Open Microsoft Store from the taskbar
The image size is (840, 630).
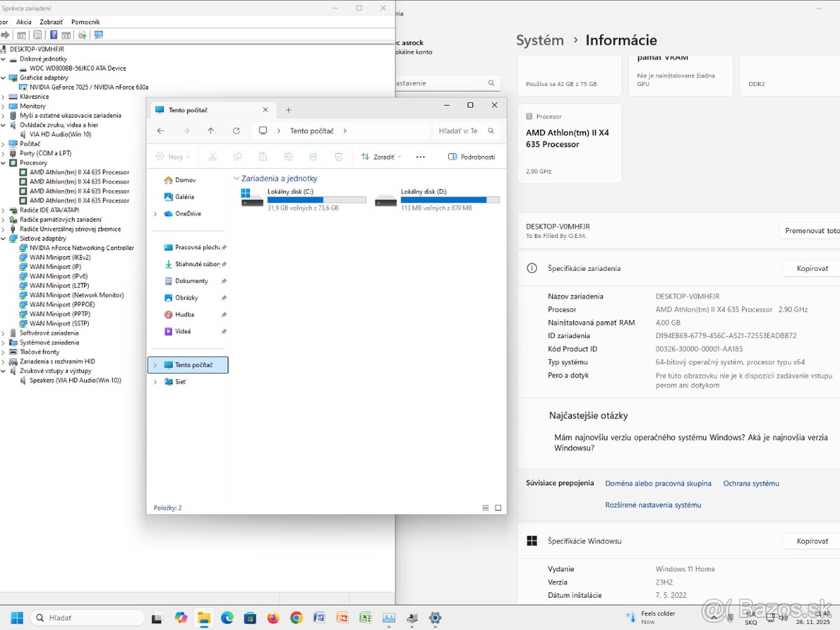coord(250,618)
